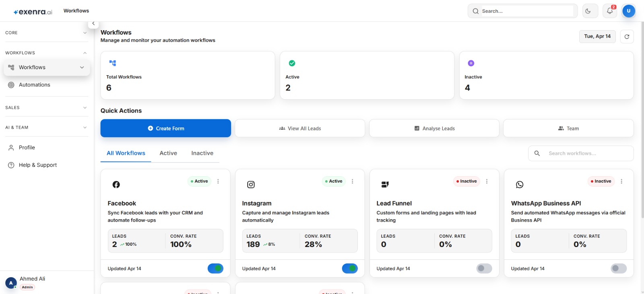This screenshot has height=294, width=644.
Task: Switch to the Active tab
Action: [x=168, y=153]
